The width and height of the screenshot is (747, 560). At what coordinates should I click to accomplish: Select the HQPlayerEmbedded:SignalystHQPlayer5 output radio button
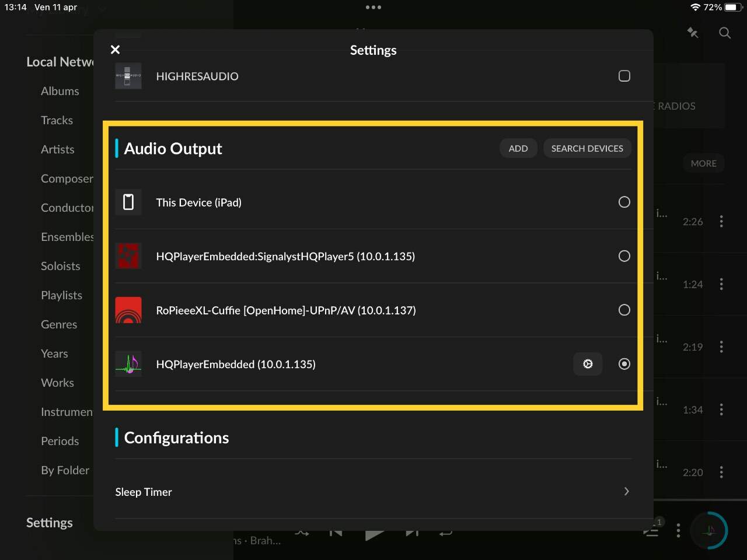[624, 256]
